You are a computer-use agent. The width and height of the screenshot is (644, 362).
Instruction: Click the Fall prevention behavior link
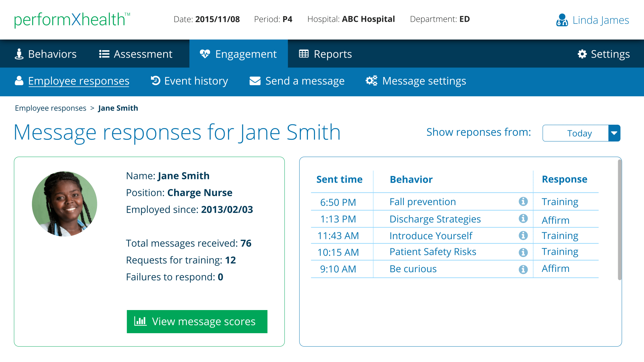[x=423, y=202]
